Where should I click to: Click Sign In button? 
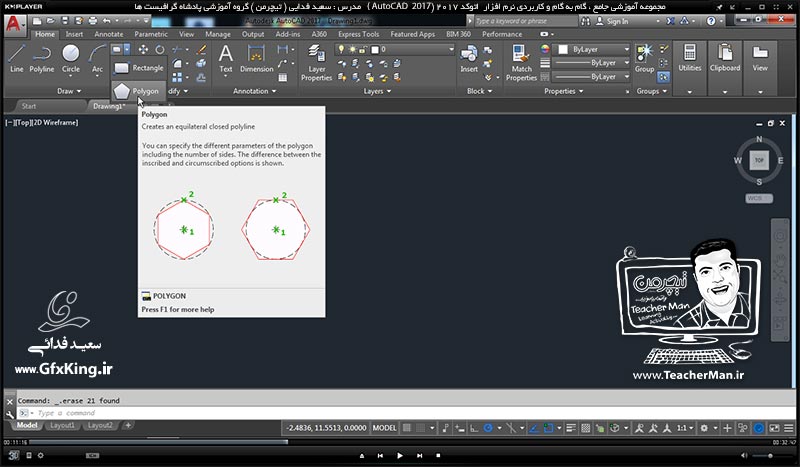tap(612, 21)
